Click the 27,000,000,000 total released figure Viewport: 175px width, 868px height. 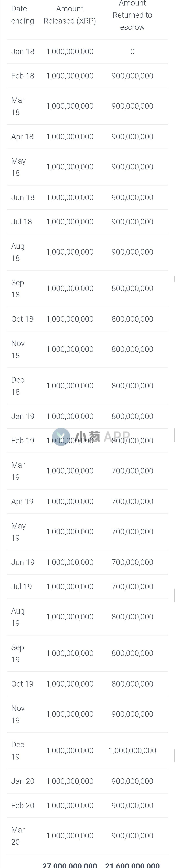tap(70, 865)
